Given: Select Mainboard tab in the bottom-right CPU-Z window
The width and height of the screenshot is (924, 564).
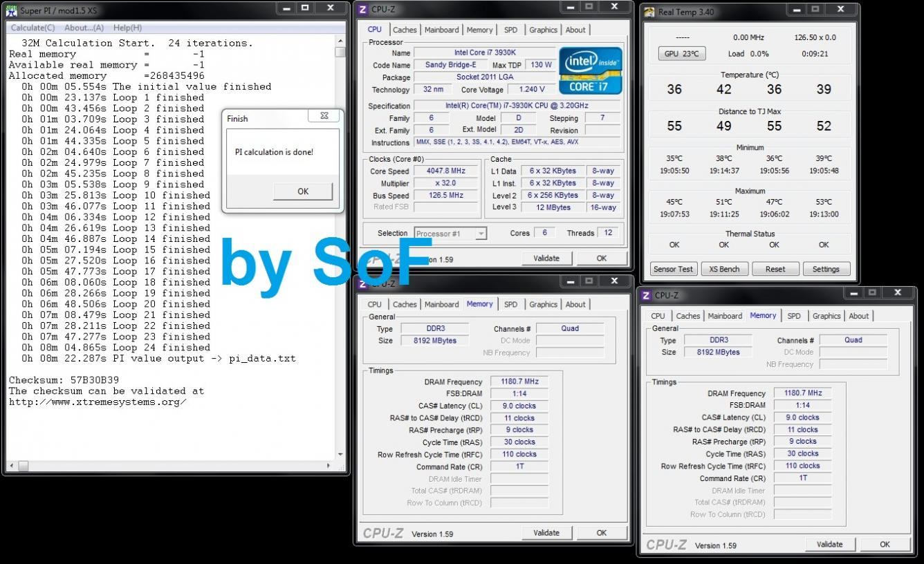Looking at the screenshot, I should (725, 316).
